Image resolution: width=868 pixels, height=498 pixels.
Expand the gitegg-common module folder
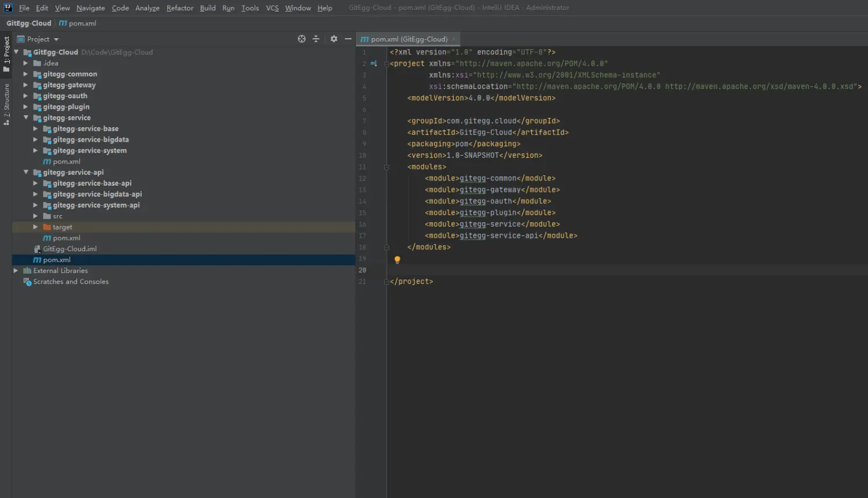pos(25,74)
